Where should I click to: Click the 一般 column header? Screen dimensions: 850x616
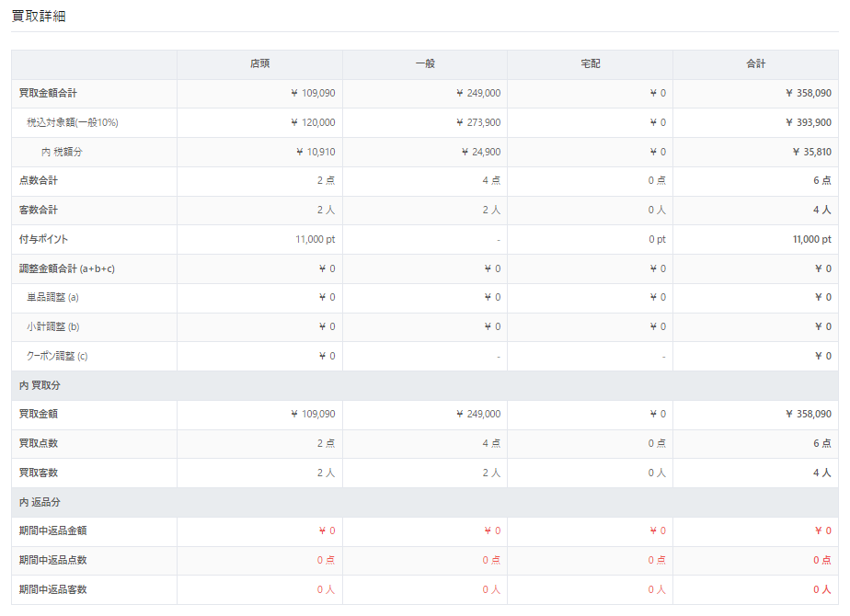(425, 64)
